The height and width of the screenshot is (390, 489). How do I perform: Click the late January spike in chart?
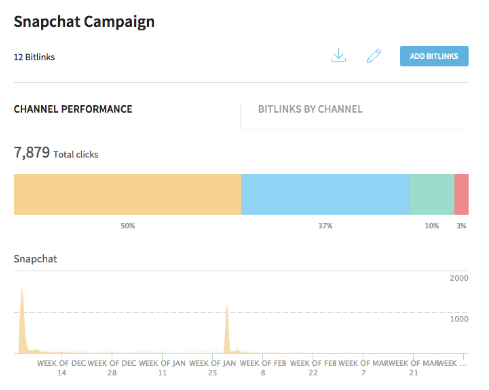227,328
